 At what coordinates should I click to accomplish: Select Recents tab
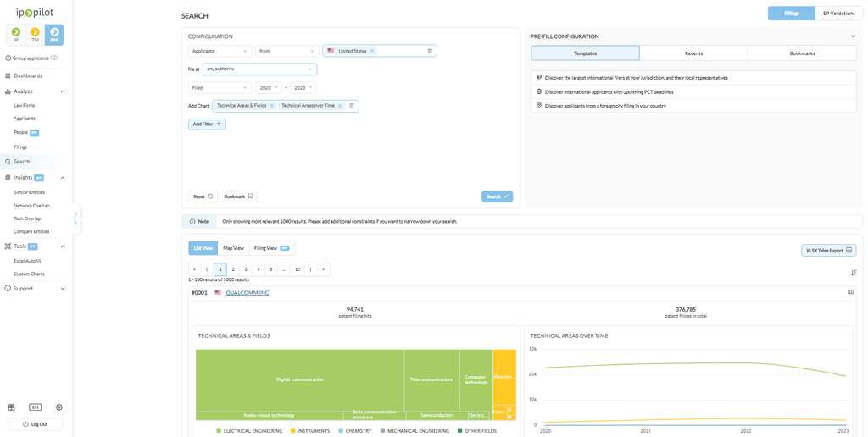[x=693, y=53]
